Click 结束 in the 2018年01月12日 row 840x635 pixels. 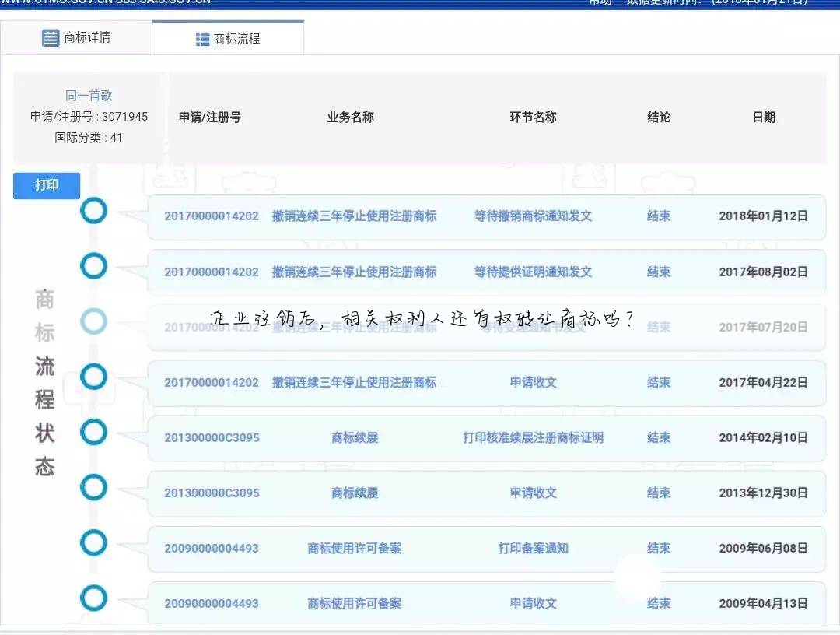(x=659, y=216)
